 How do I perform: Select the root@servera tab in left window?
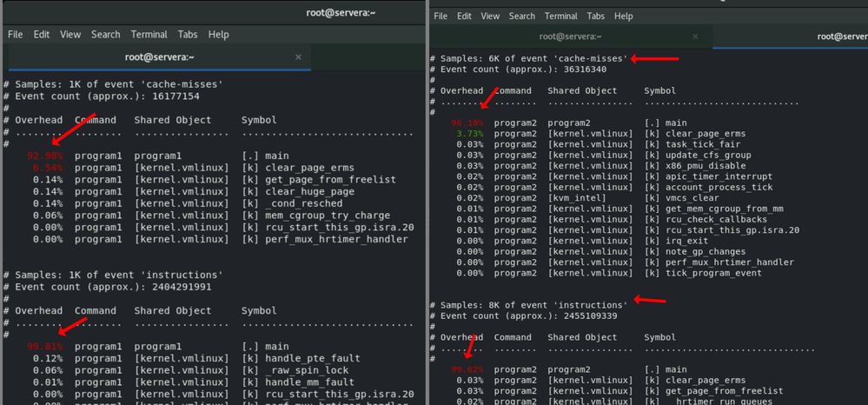[x=160, y=56]
